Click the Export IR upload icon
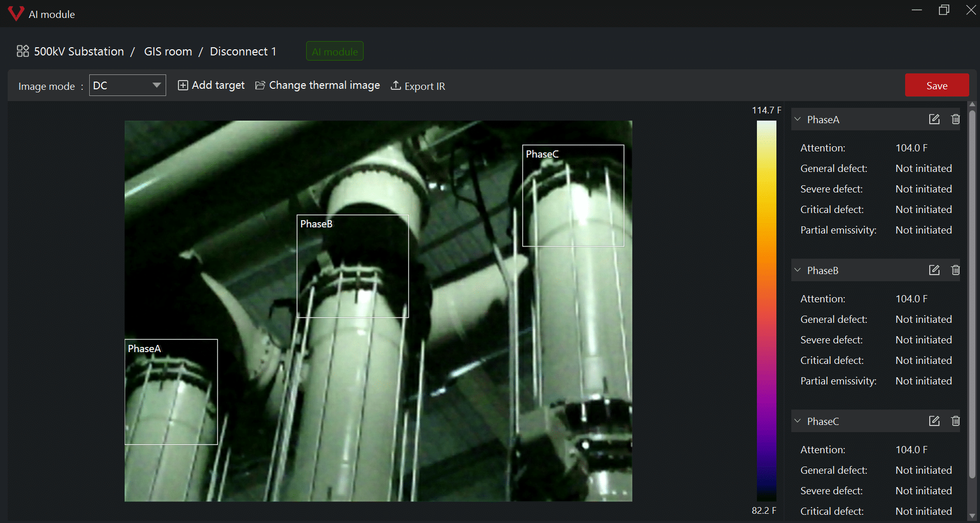This screenshot has width=980, height=523. pyautogui.click(x=395, y=85)
